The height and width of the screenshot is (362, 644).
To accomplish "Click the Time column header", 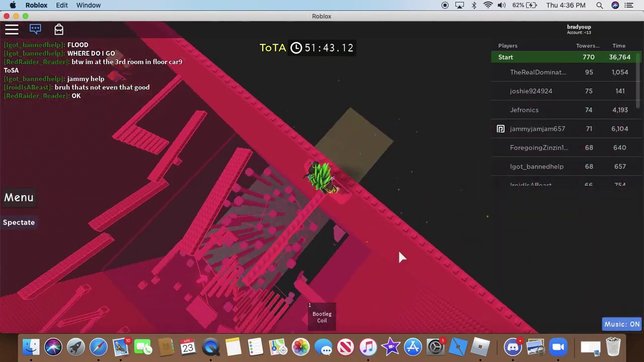I will pos(619,46).
